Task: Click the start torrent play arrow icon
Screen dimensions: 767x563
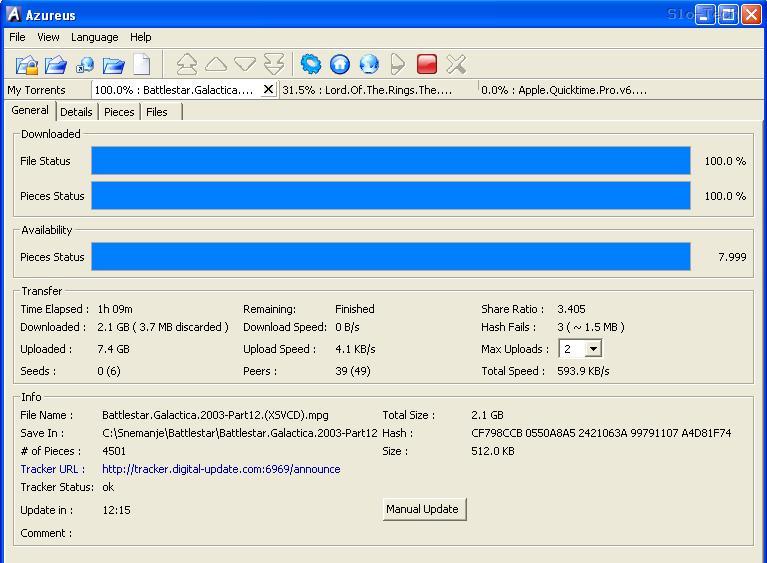Action: coord(398,64)
